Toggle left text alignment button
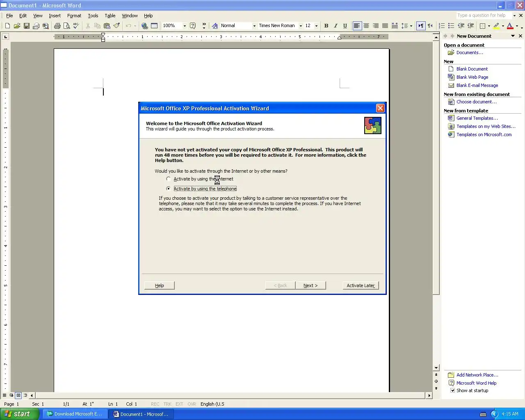 point(357,25)
